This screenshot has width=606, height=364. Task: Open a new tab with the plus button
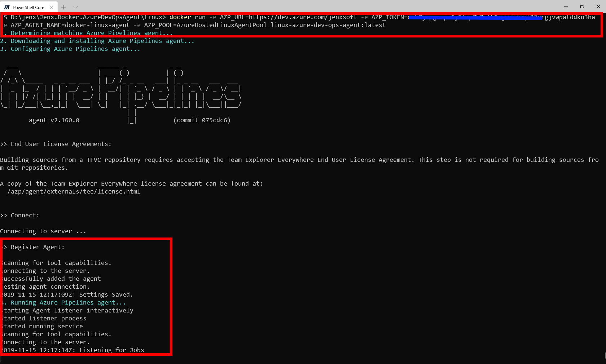point(63,7)
